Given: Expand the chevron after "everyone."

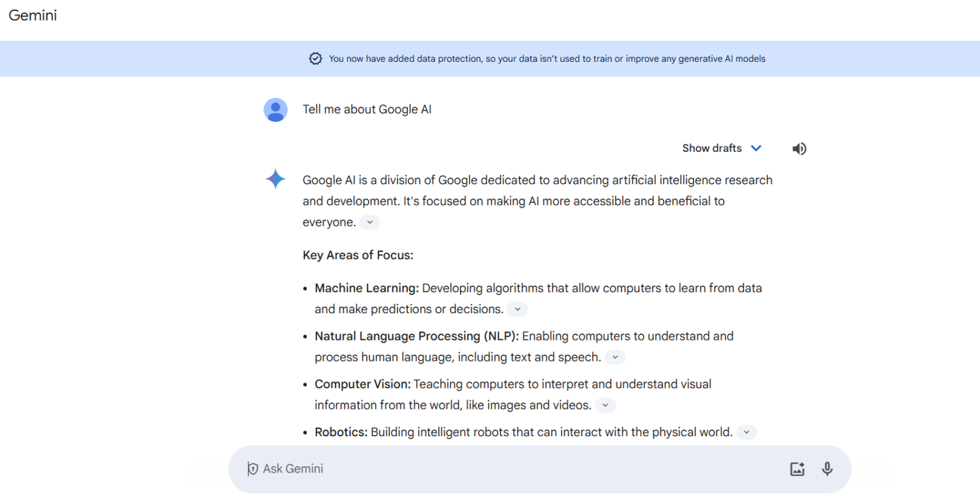Looking at the screenshot, I should pyautogui.click(x=369, y=223).
